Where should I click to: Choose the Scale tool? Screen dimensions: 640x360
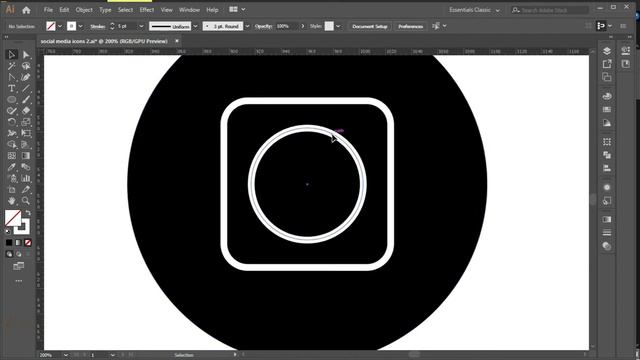click(26, 122)
